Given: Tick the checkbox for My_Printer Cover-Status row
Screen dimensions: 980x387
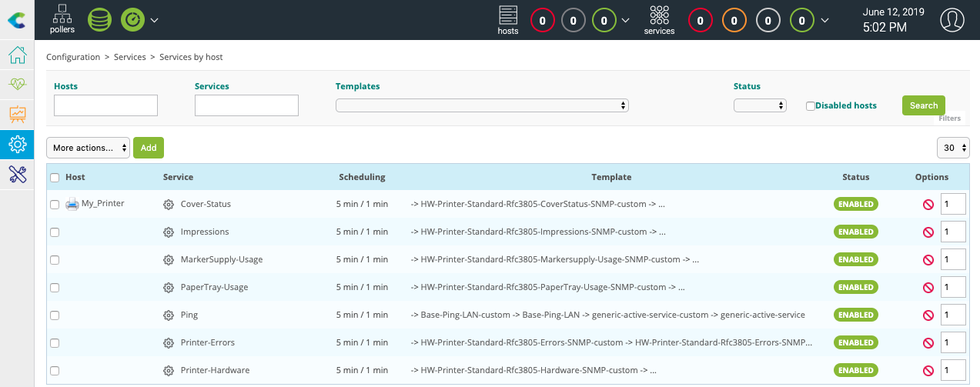Looking at the screenshot, I should [x=55, y=205].
